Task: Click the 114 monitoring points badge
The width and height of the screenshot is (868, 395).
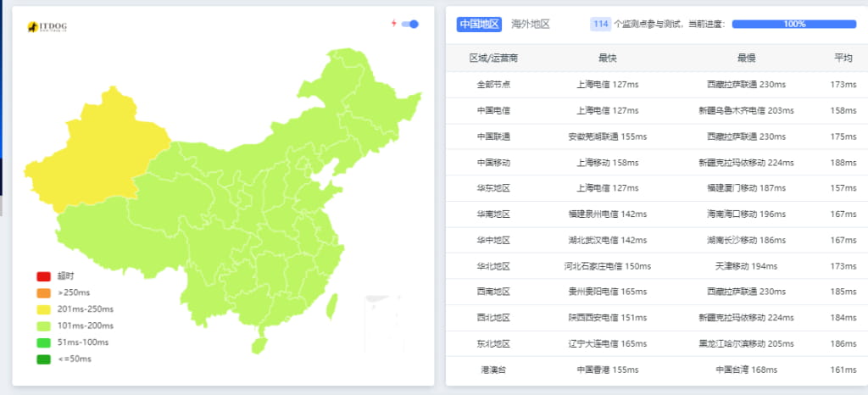Action: (x=601, y=25)
